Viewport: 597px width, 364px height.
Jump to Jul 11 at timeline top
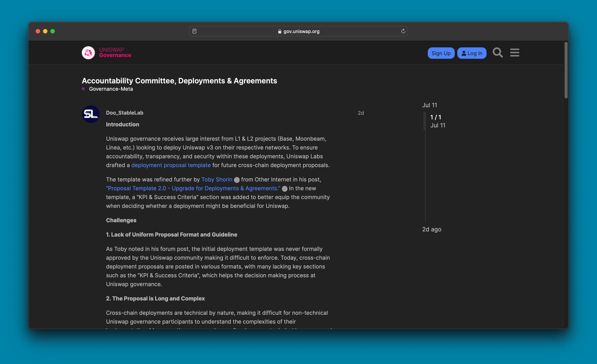[x=430, y=105]
